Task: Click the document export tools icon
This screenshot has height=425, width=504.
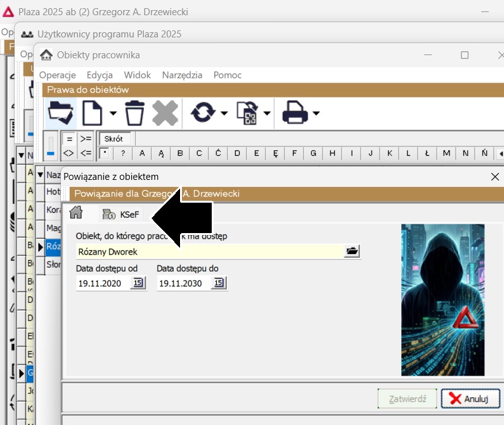Action: [x=247, y=113]
